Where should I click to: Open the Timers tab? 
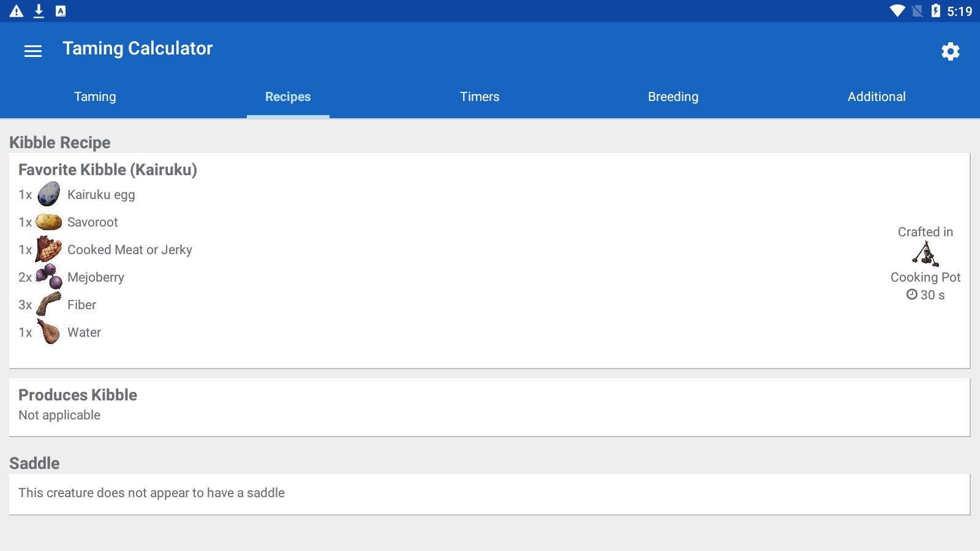(x=480, y=97)
